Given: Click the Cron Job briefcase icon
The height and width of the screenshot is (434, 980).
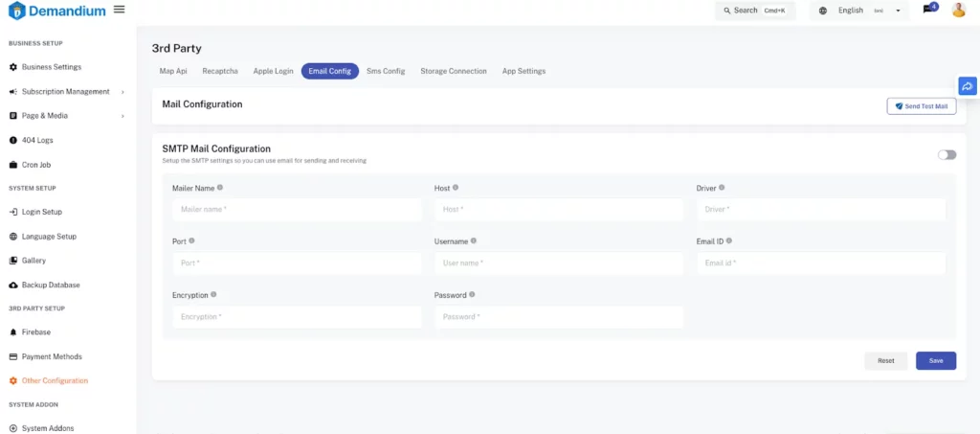Looking at the screenshot, I should coord(13,165).
